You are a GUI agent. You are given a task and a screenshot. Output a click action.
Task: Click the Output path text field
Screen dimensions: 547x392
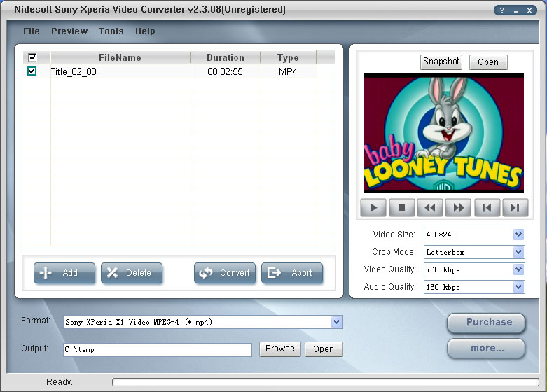tap(157, 349)
